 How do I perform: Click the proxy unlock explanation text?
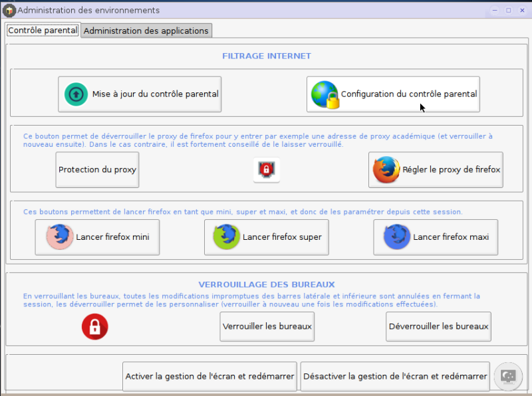click(x=258, y=140)
